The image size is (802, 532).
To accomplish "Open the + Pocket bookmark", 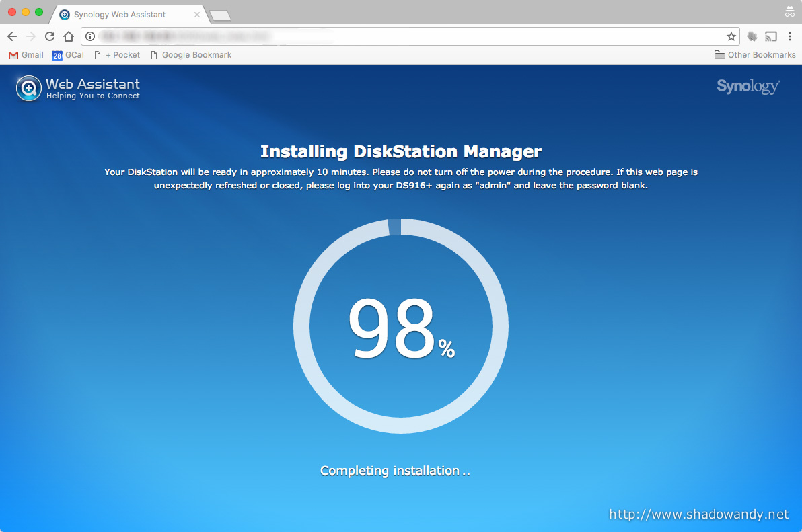I will (117, 55).
